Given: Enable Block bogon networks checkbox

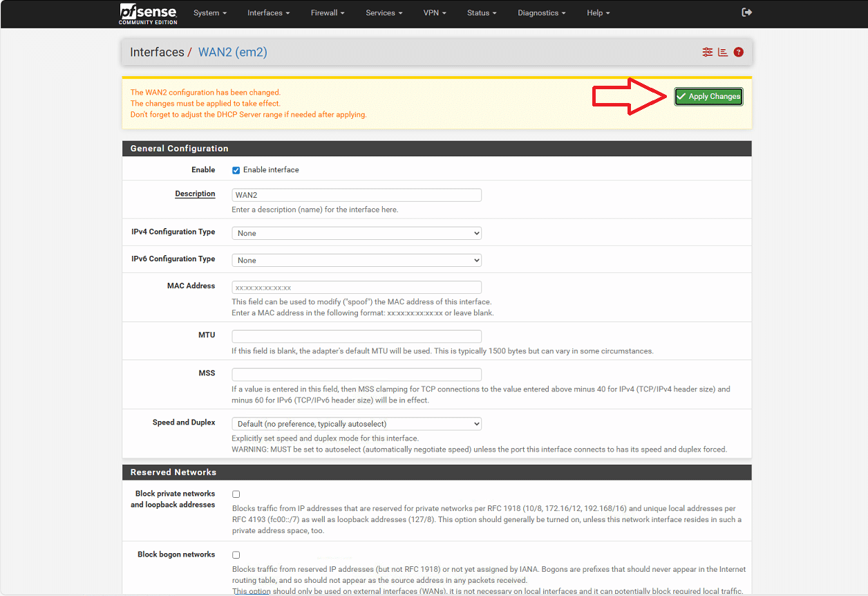Looking at the screenshot, I should (236, 555).
